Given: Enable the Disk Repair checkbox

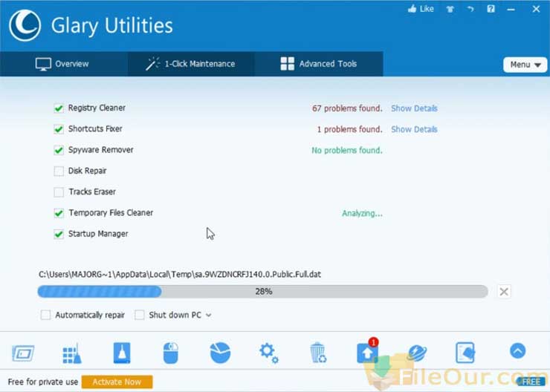Looking at the screenshot, I should 59,171.
